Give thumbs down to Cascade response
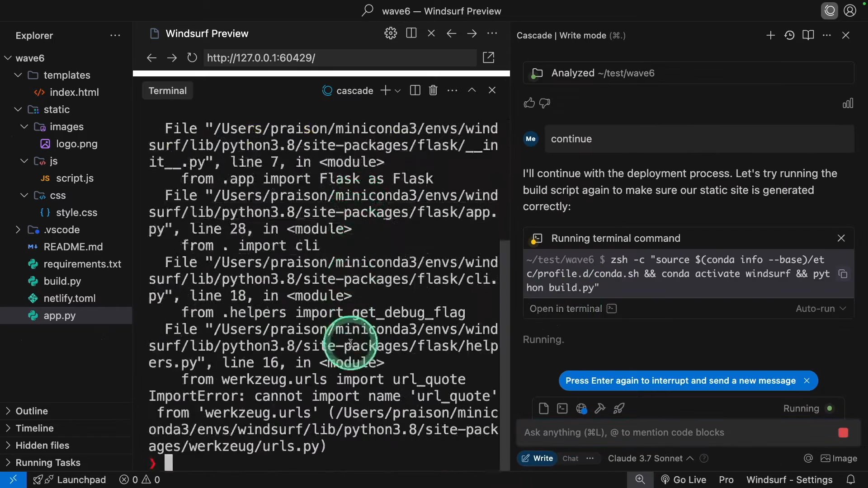The height and width of the screenshot is (488, 868). (545, 103)
